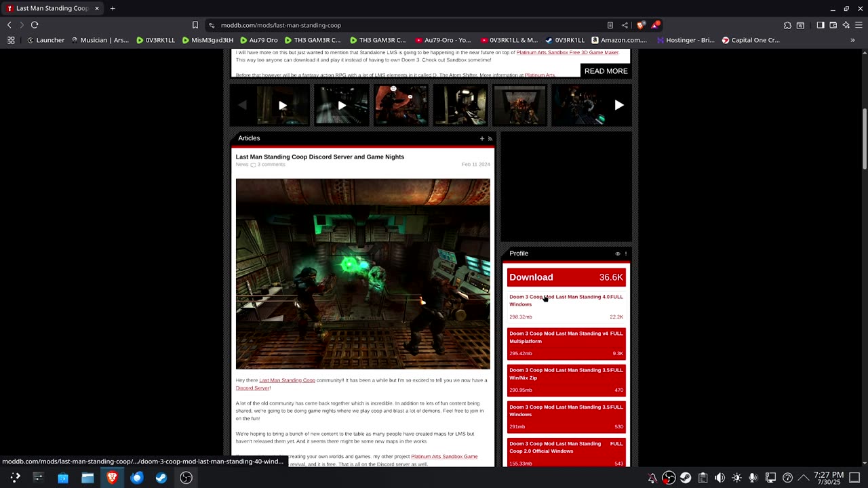This screenshot has width=868, height=488.
Task: Switch to the Last Man Standing Coop tab
Action: pos(52,8)
